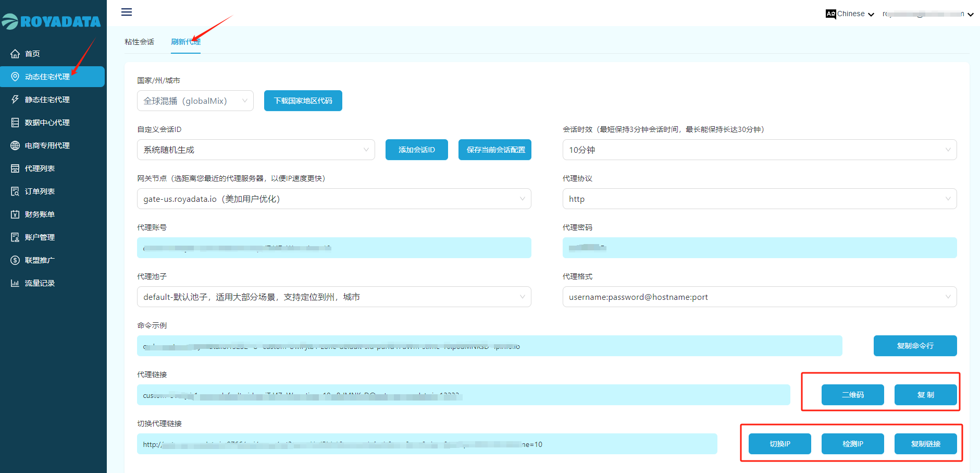Open the proxy protocol http dropdown
The image size is (980, 473).
pyautogui.click(x=759, y=199)
